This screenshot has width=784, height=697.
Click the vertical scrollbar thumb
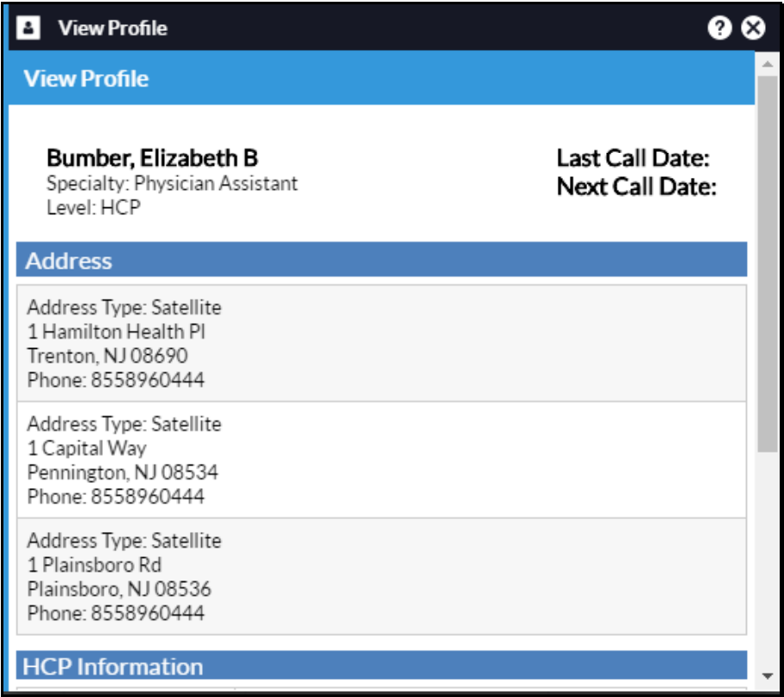pos(768,263)
